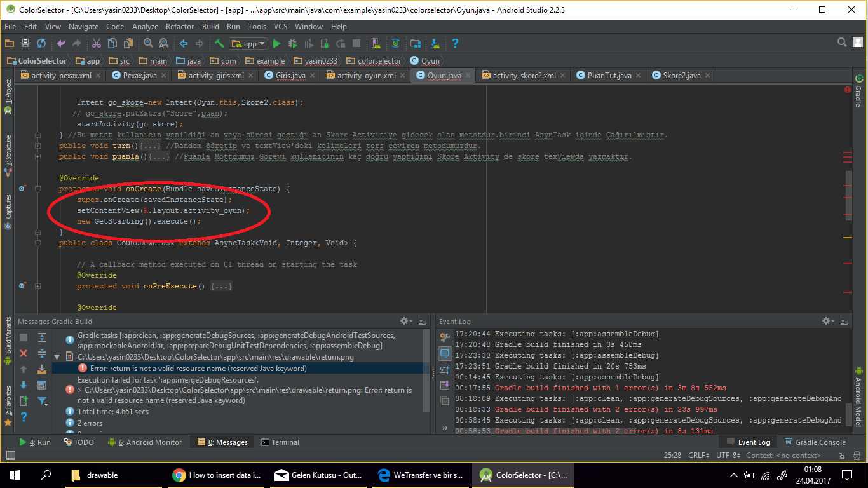Select the 'return is not a valid resource name' error row

click(240, 368)
